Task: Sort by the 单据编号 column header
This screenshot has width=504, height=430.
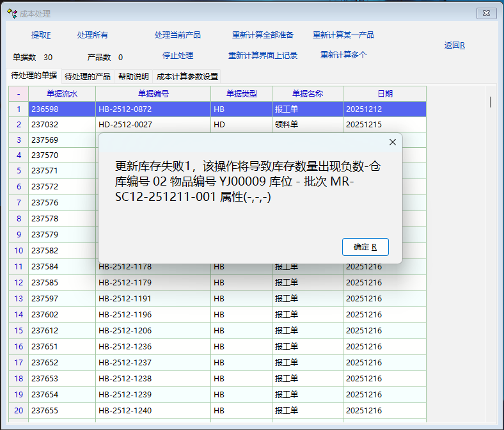Action: point(153,94)
